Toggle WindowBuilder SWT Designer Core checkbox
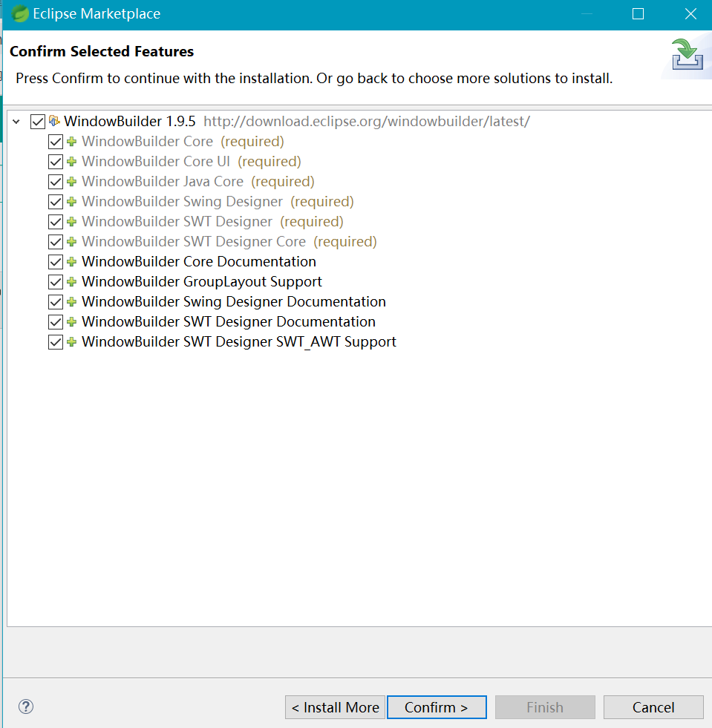Screen dimensions: 712x728 coord(56,241)
